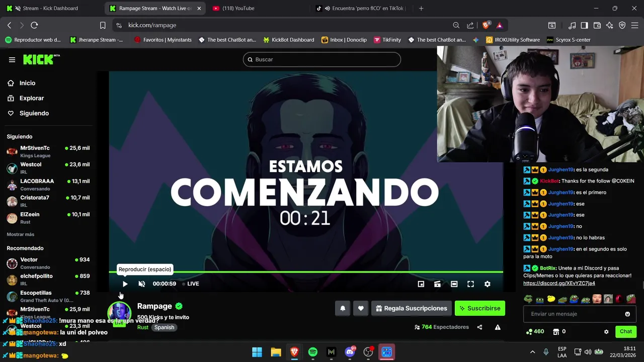Open IROKUtility Software bookmark

(513, 40)
